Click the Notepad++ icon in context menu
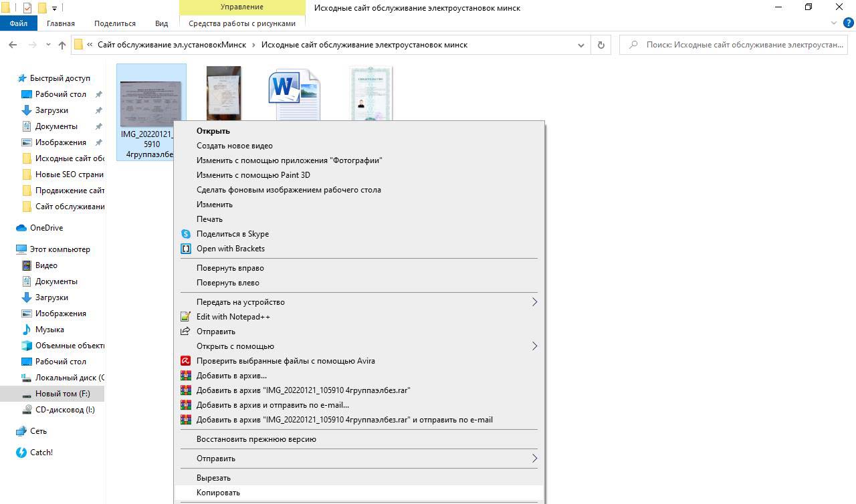 [186, 317]
